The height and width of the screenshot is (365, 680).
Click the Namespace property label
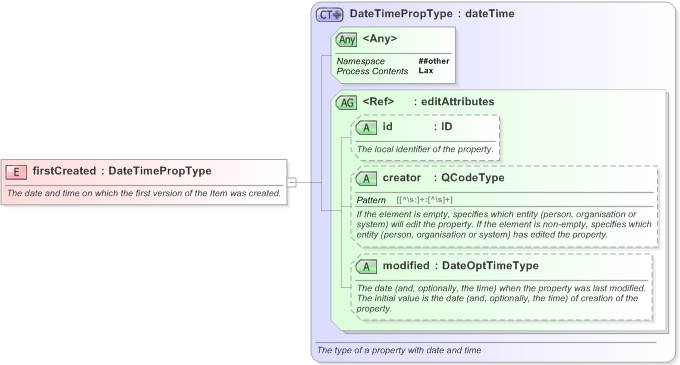click(x=361, y=61)
